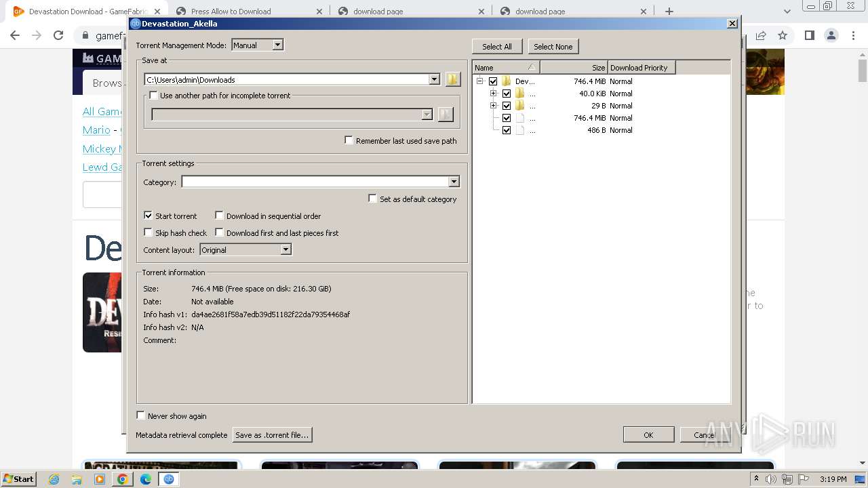Image resolution: width=868 pixels, height=488 pixels.
Task: Click Save as .torrent file button
Action: pyautogui.click(x=272, y=434)
